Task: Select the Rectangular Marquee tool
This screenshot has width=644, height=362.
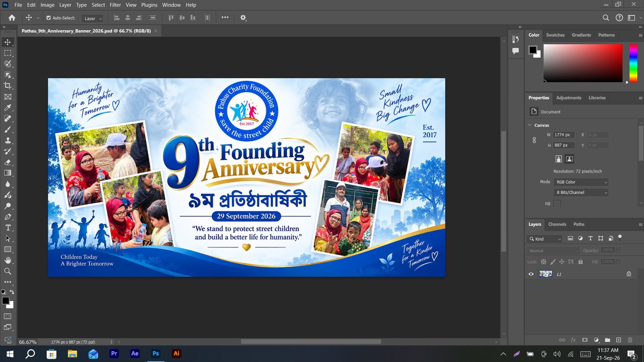Action: click(x=8, y=53)
